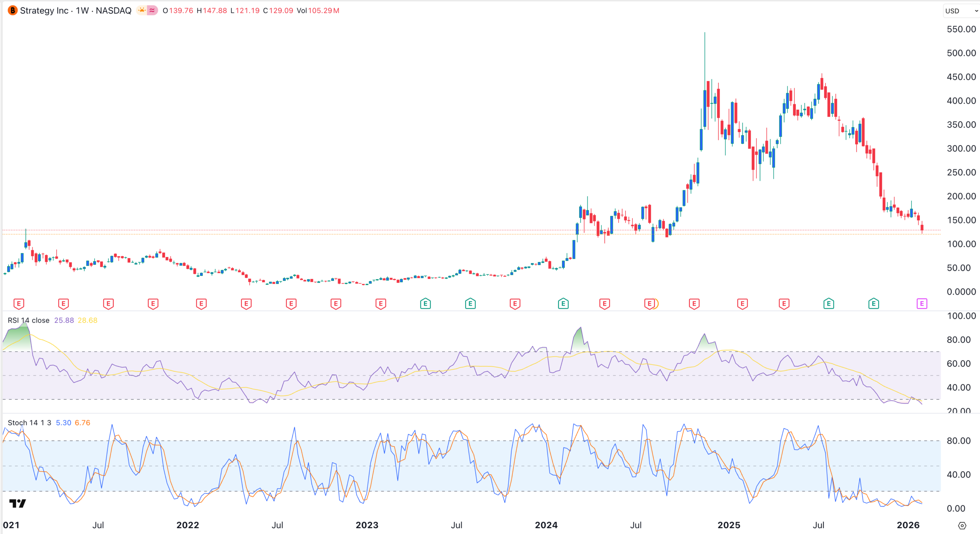
Task: Click the low price 121.19
Action: (247, 11)
